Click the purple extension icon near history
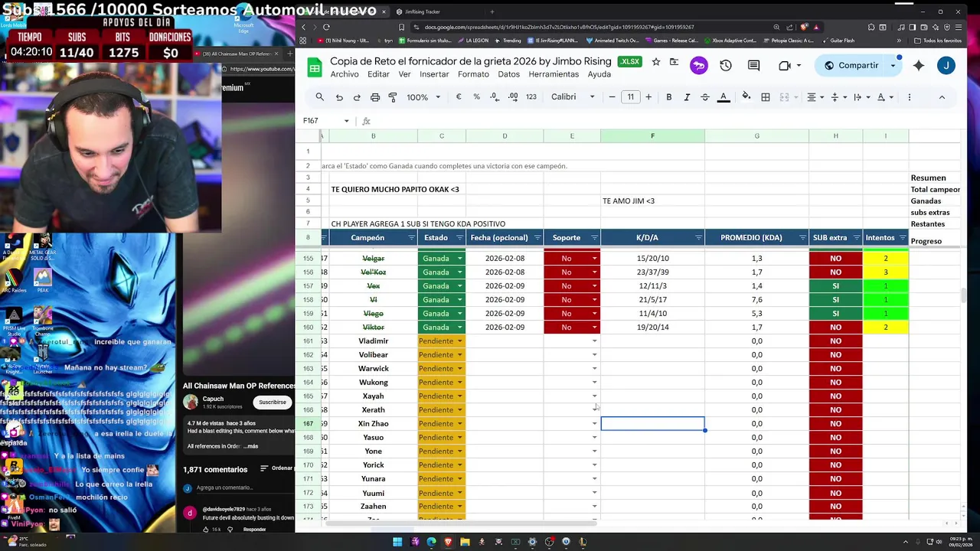Image resolution: width=980 pixels, height=551 pixels. (699, 66)
